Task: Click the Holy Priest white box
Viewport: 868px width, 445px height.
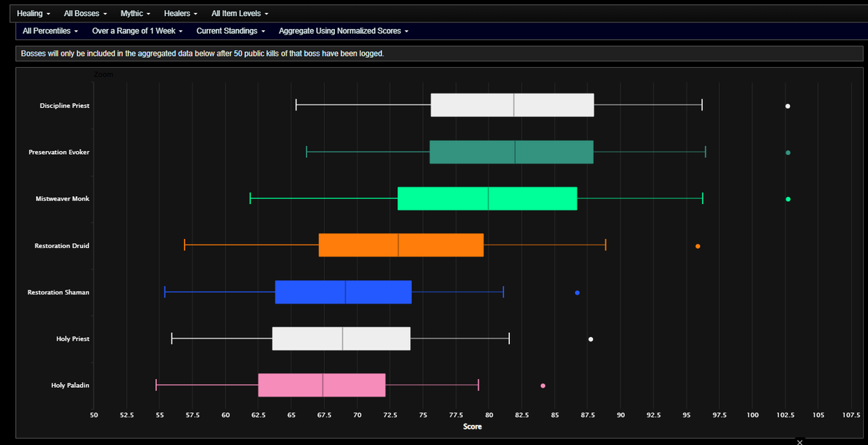Action: (341, 339)
